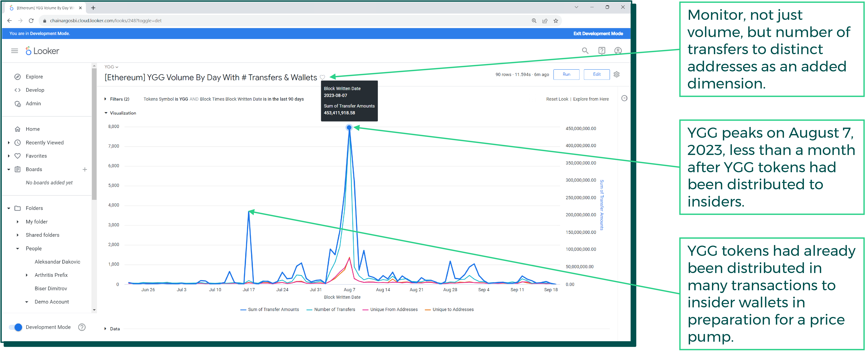This screenshot has height=354, width=868.
Task: Open the user account icon
Action: [x=618, y=51]
